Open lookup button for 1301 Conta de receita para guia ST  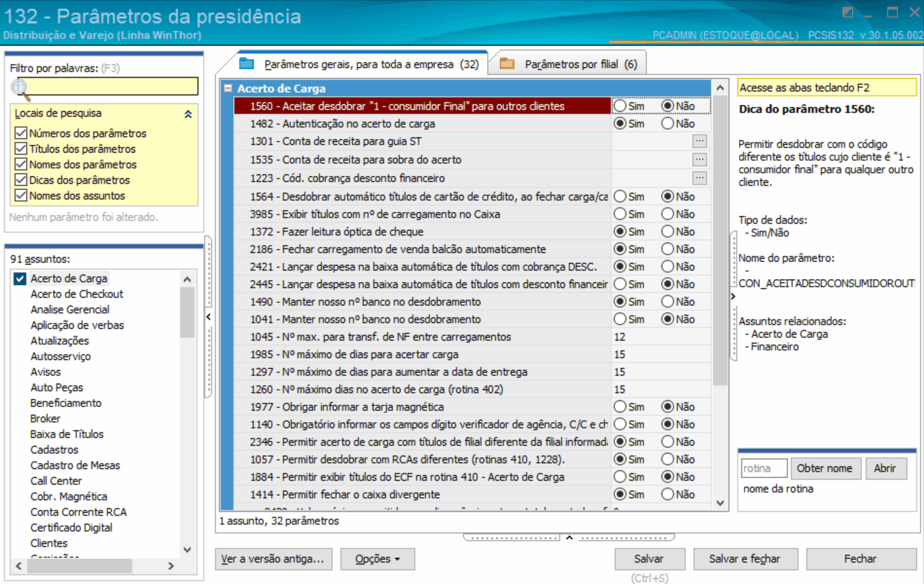click(x=699, y=141)
